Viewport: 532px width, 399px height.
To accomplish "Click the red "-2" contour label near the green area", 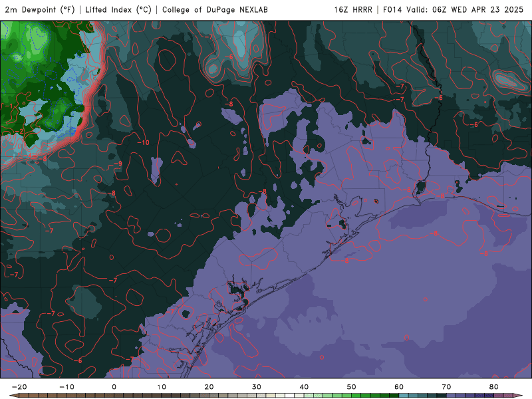I will click(19, 131).
